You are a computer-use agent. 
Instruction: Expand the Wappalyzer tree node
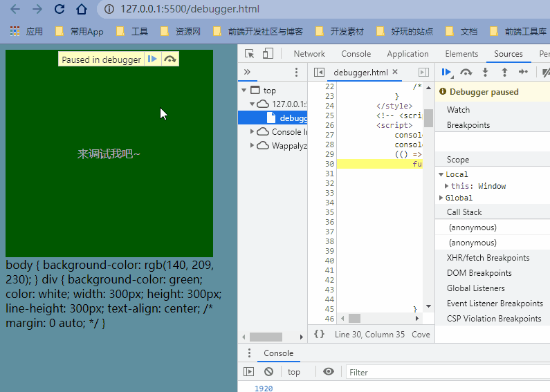tap(252, 145)
